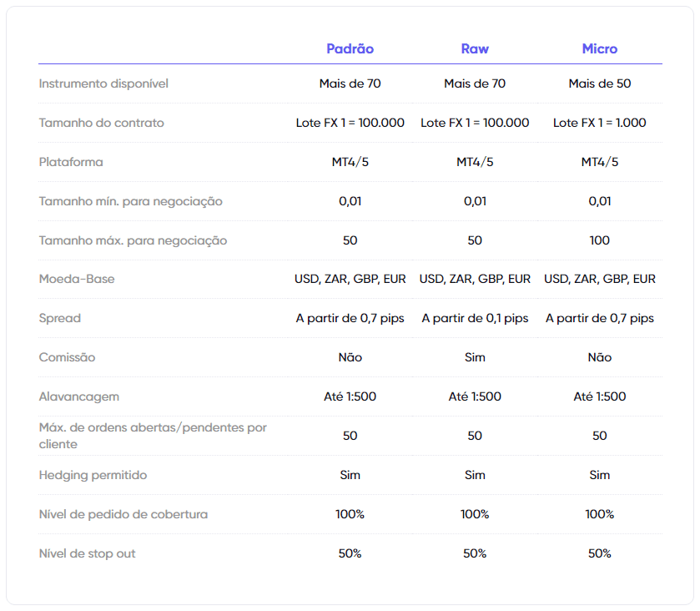The image size is (700, 611).
Task: Click the 'Plataforma' row label
Action: coord(71,162)
